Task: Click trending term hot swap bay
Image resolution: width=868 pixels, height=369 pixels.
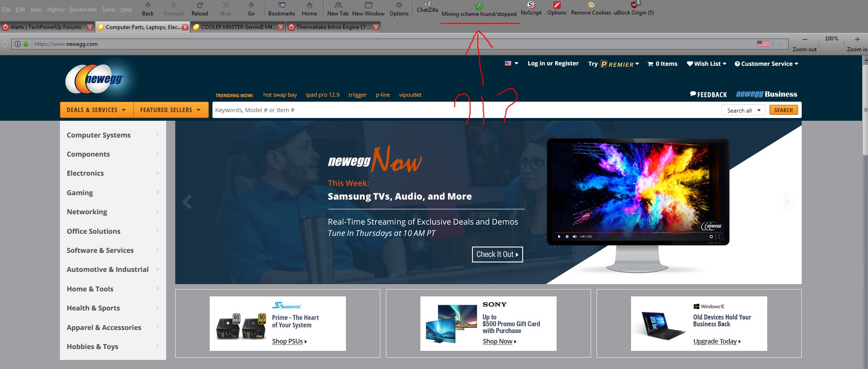Action: [280, 95]
